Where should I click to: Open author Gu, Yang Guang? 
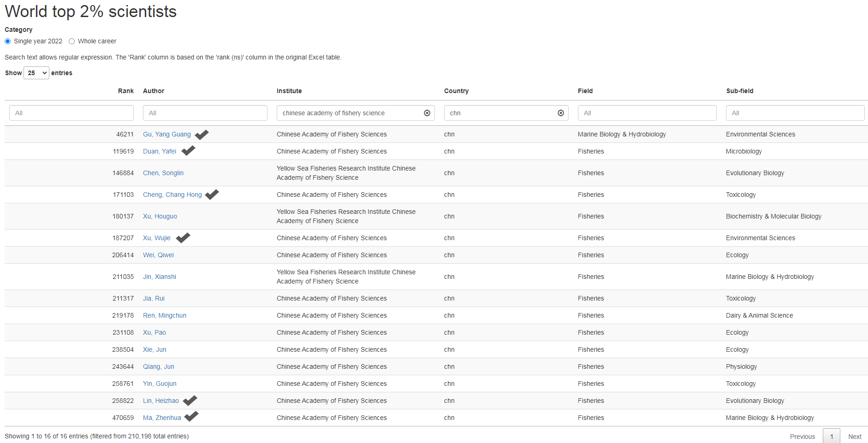coord(167,134)
